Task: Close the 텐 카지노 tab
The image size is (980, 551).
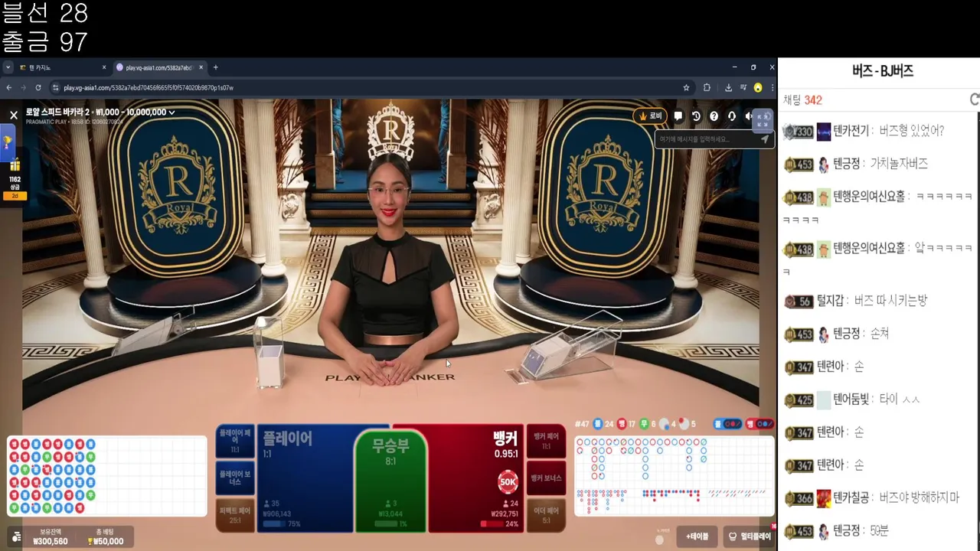Action: pos(104,67)
